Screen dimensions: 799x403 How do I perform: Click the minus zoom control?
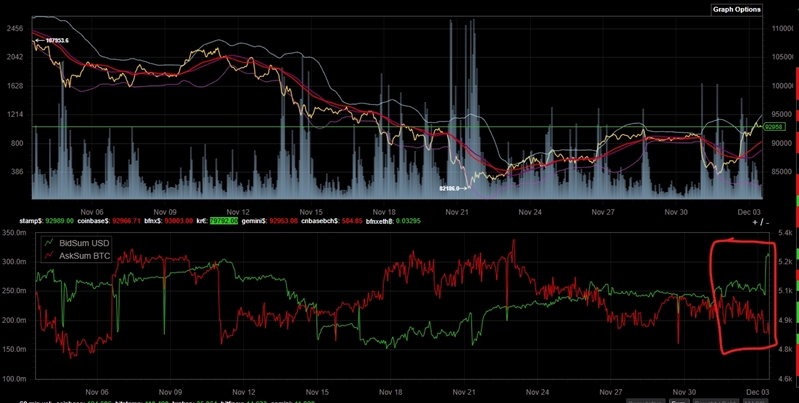pyautogui.click(x=766, y=222)
